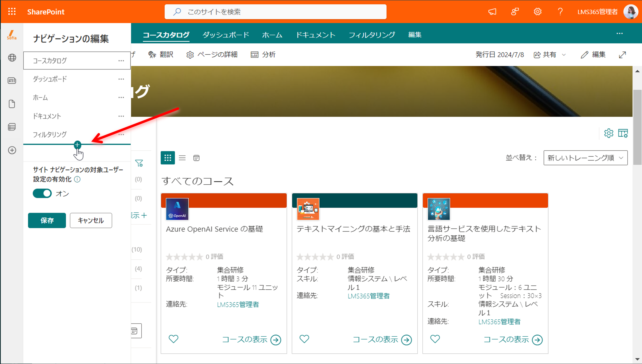Open the files icon in the left app bar

point(12,104)
